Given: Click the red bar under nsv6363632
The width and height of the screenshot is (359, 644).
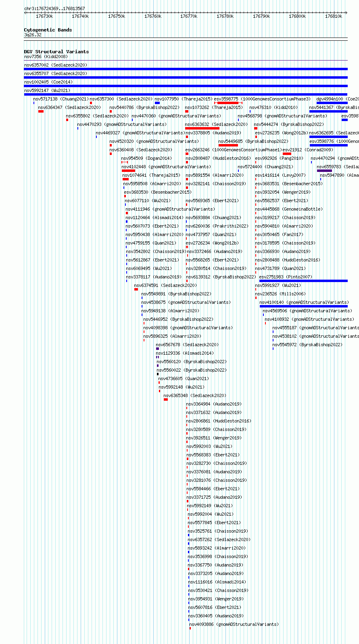Looking at the screenshot, I should [202, 128].
